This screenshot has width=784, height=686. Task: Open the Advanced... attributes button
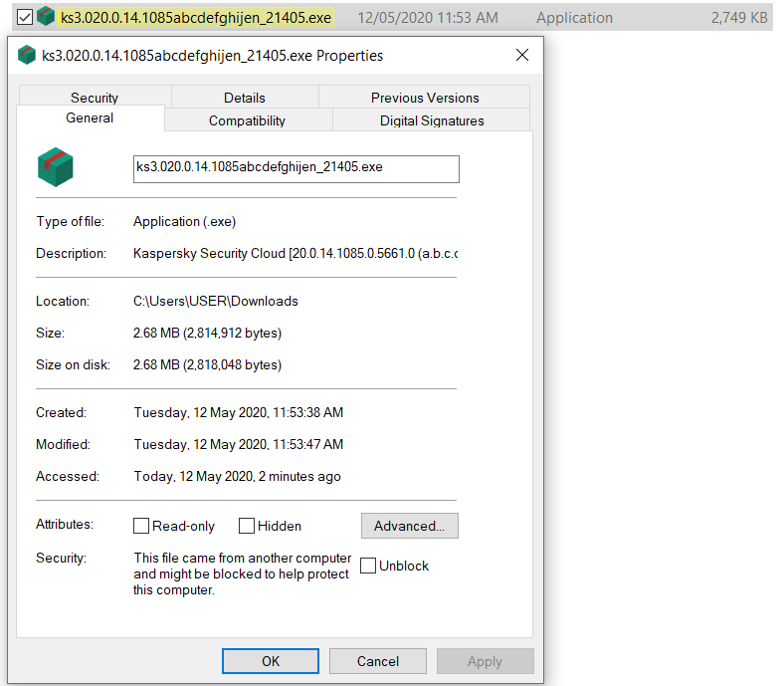(x=410, y=526)
